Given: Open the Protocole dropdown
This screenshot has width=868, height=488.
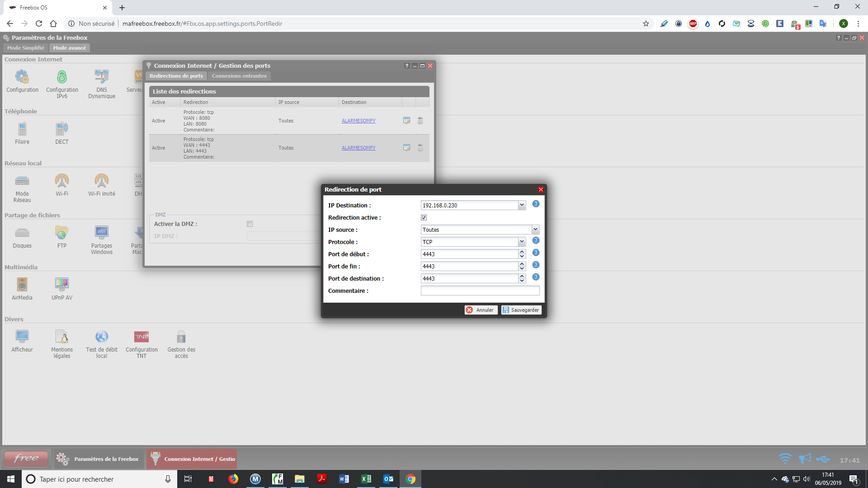Looking at the screenshot, I should tap(522, 242).
